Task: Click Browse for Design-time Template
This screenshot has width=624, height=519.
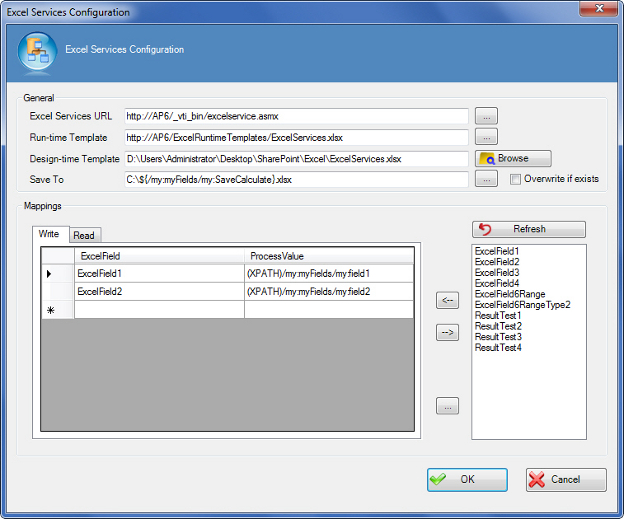Action: point(514,158)
